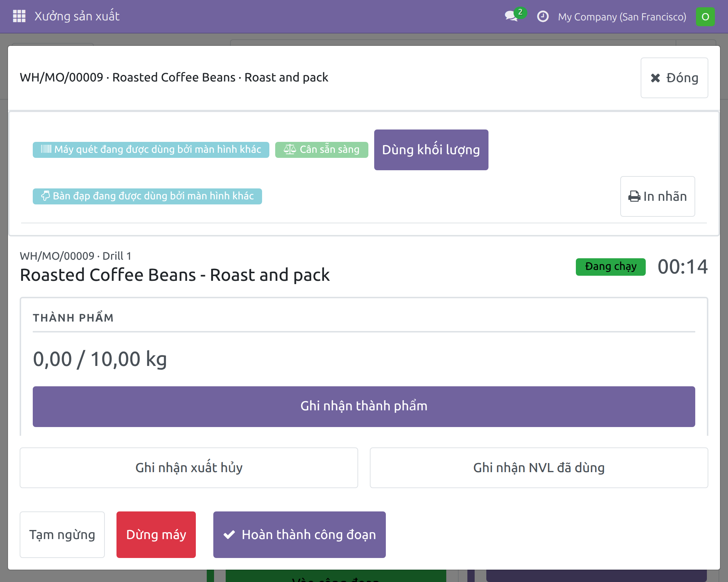The image size is (728, 582).
Task: Click the Dùng khối lượng button
Action: coord(431,150)
